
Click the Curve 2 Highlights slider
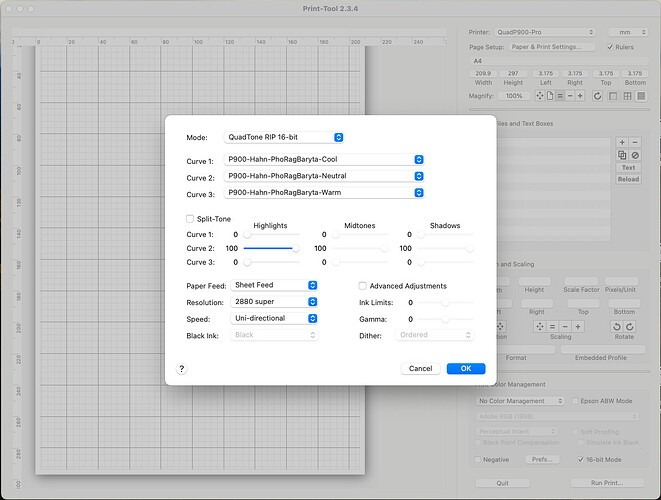(x=270, y=247)
